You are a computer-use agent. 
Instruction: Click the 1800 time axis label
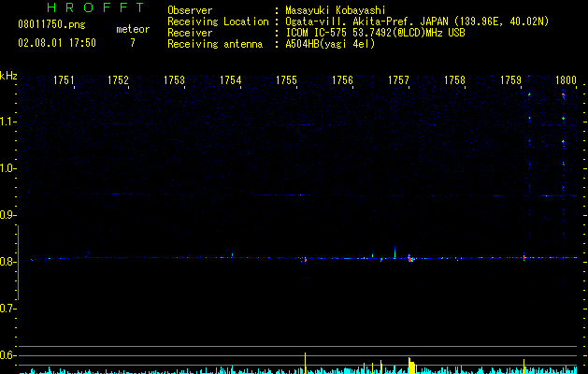[566, 80]
